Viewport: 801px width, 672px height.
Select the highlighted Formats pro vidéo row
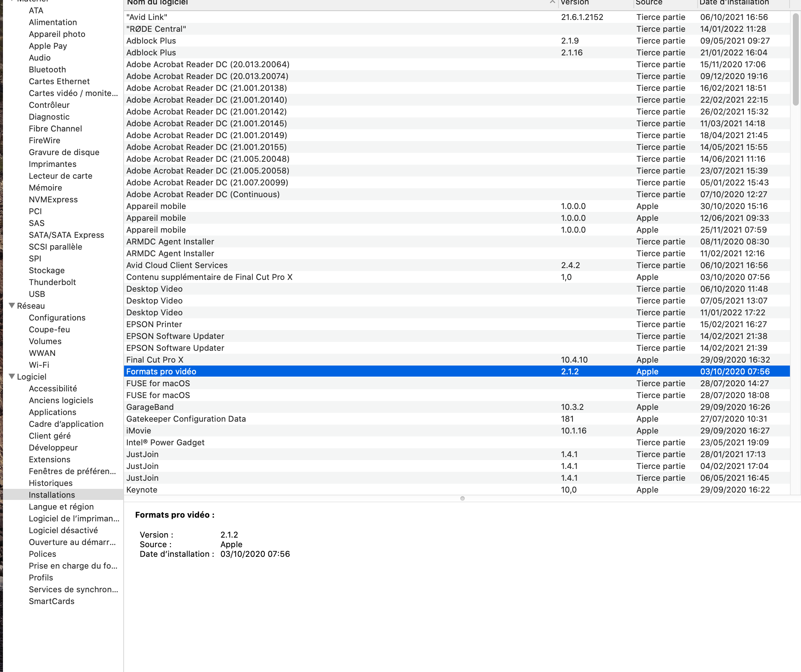coord(457,372)
